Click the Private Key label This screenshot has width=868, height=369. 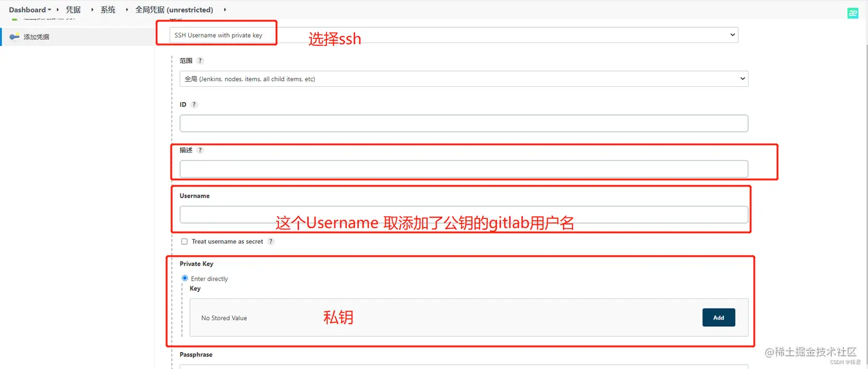196,264
